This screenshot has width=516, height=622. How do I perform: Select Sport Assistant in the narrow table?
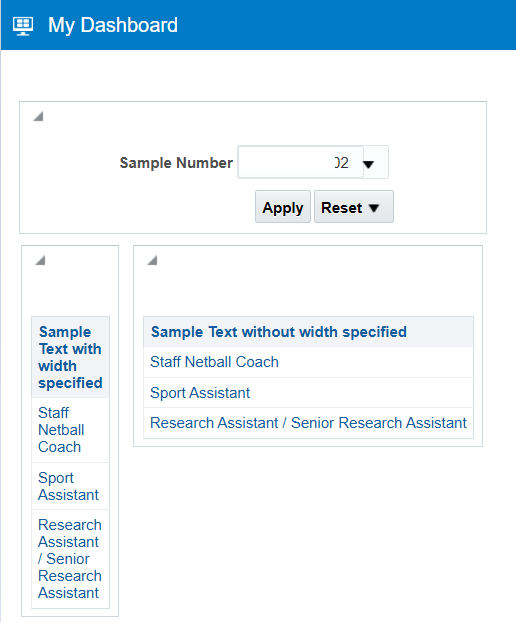coord(71,486)
